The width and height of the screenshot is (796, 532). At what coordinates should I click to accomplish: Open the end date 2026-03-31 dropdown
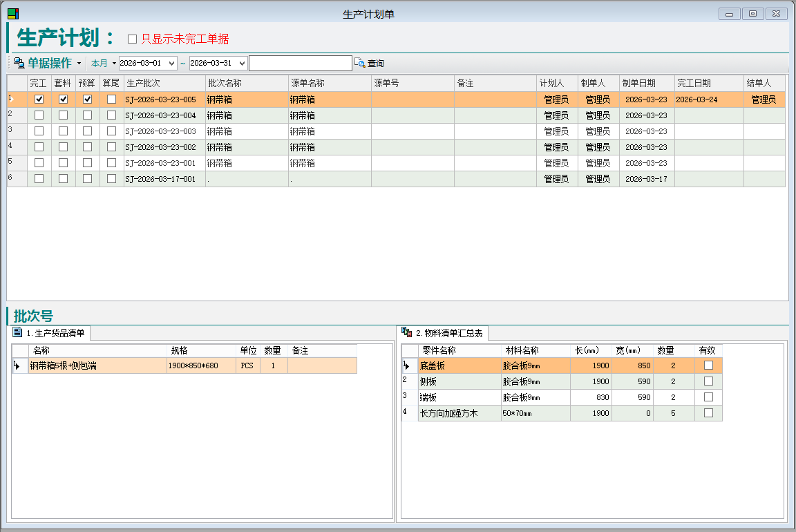pyautogui.click(x=241, y=64)
